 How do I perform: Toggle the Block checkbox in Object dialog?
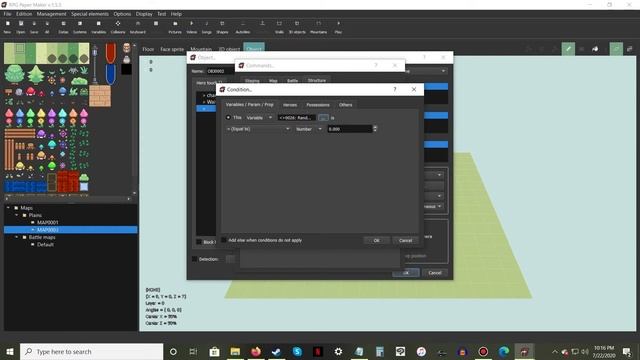(x=199, y=242)
